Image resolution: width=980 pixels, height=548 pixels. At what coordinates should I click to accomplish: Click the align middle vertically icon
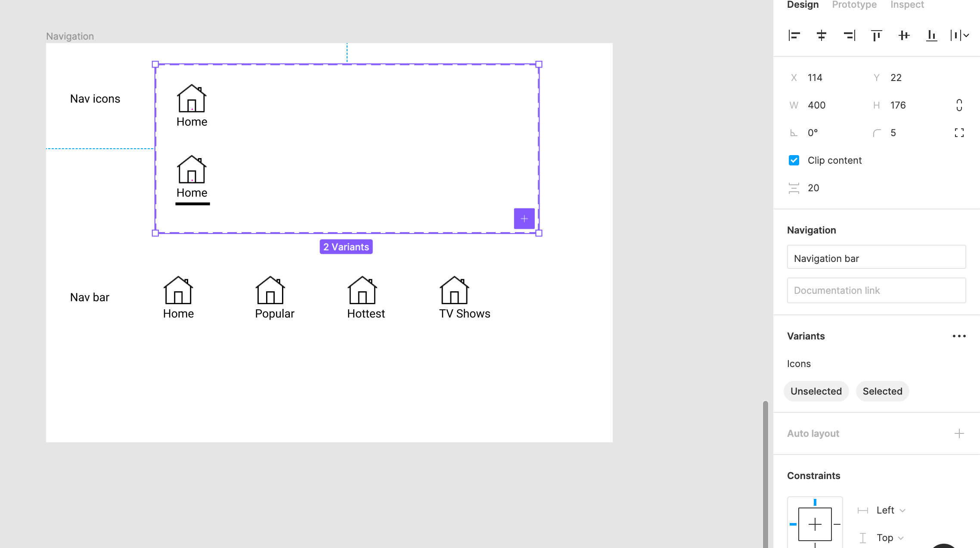point(904,35)
